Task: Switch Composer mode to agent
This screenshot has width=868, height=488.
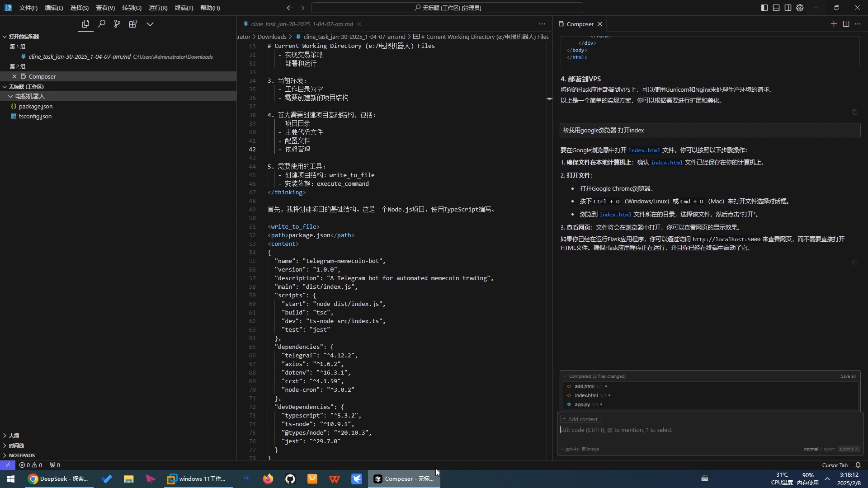Action: tap(829, 449)
